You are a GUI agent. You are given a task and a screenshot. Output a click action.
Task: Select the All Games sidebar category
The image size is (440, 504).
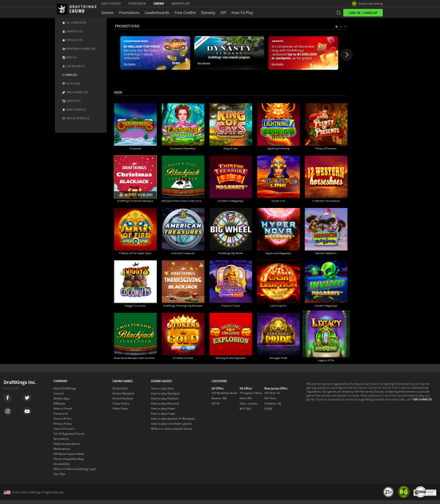coord(74,23)
